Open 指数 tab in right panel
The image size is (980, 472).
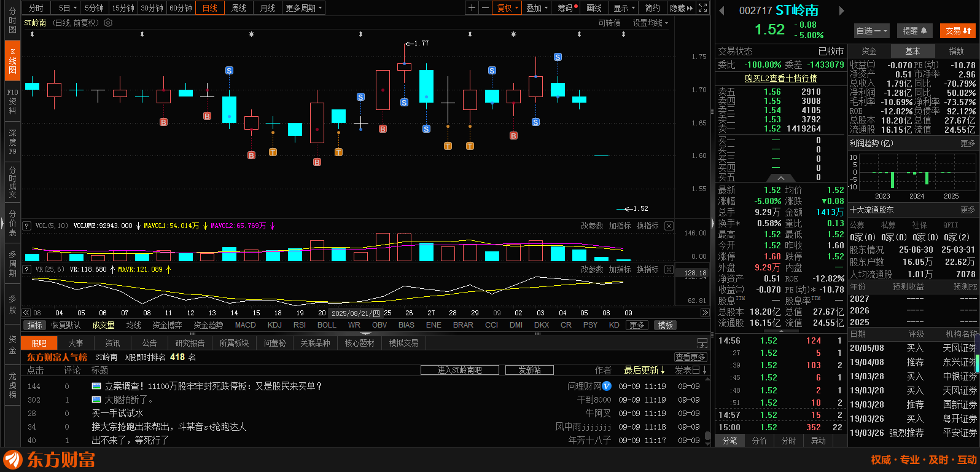click(x=957, y=51)
